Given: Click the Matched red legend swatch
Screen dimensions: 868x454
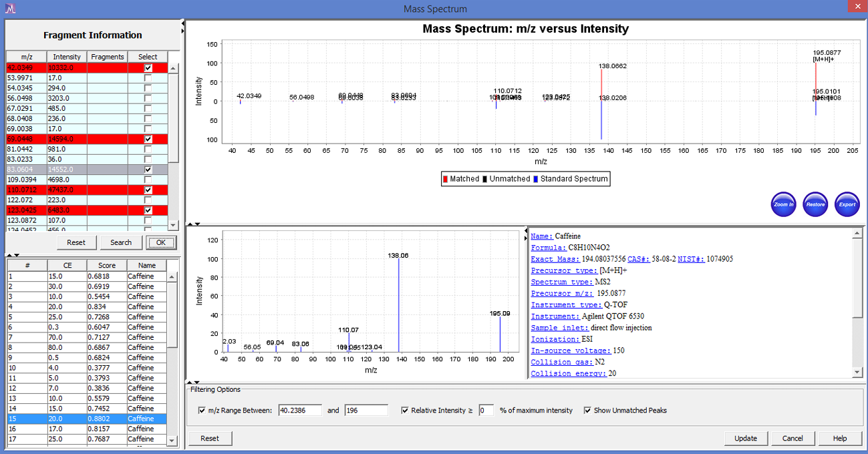Looking at the screenshot, I should tap(446, 179).
